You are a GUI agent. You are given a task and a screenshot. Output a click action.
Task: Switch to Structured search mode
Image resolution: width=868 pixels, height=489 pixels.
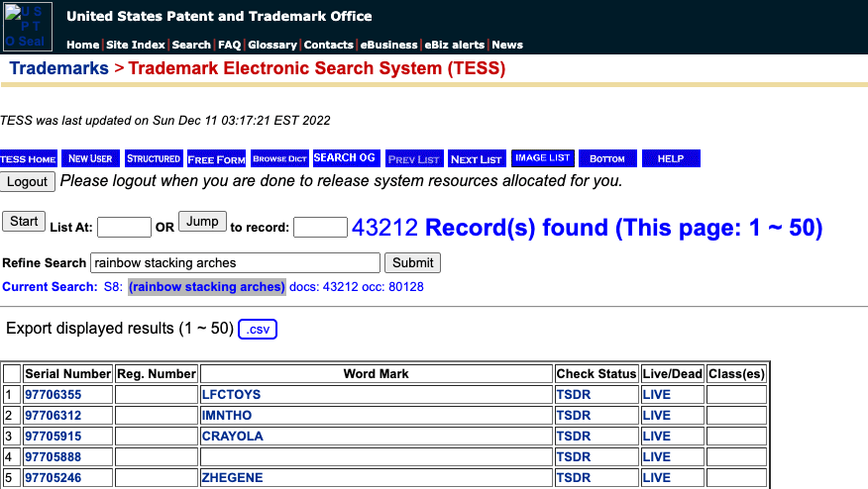(154, 158)
